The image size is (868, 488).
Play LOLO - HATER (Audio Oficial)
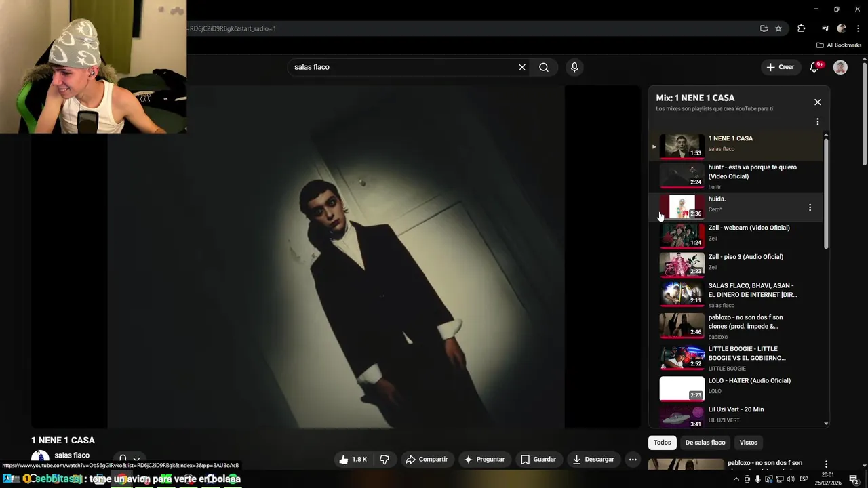click(x=736, y=388)
